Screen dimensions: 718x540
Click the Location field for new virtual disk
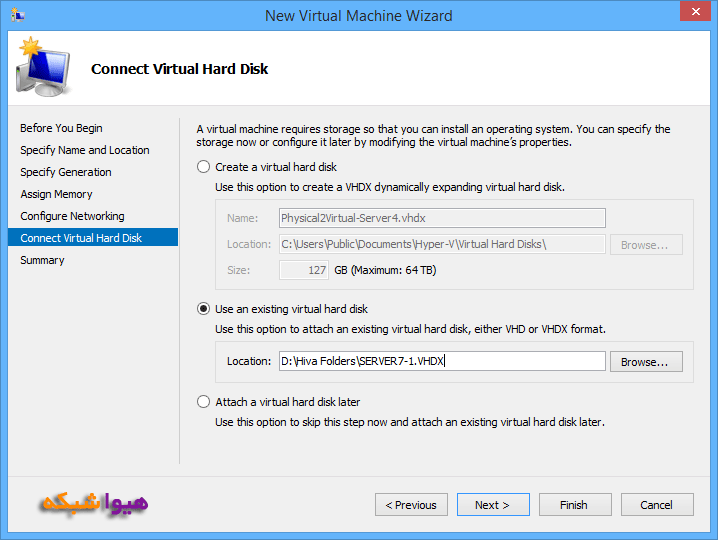tap(442, 244)
